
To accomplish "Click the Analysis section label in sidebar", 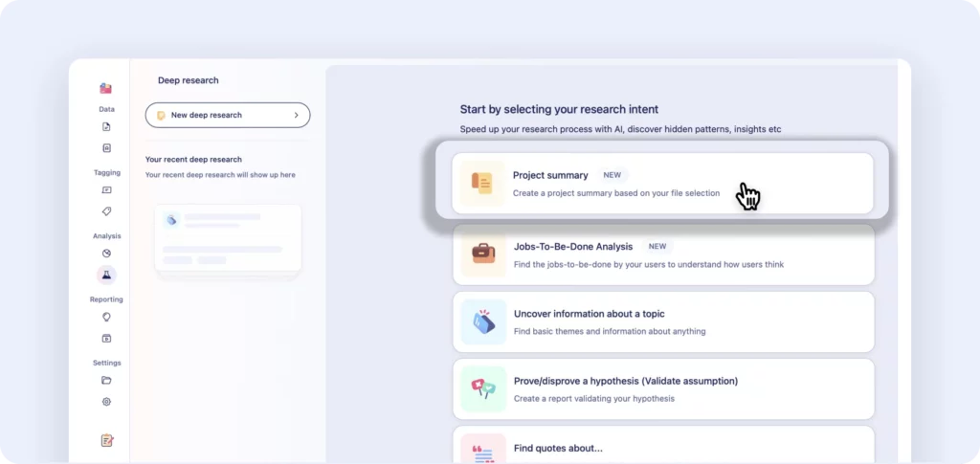I will coord(106,236).
